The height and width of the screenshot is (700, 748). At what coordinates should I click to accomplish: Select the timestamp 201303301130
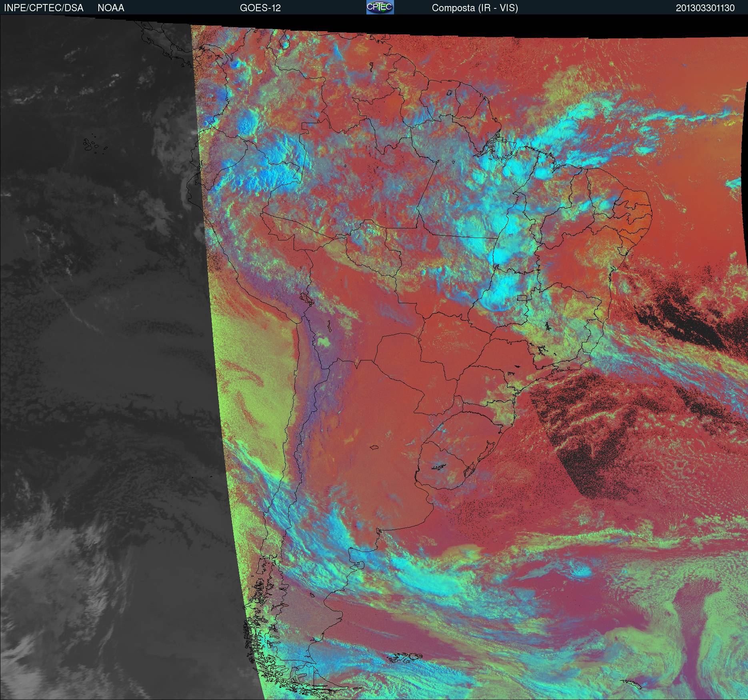pos(705,8)
